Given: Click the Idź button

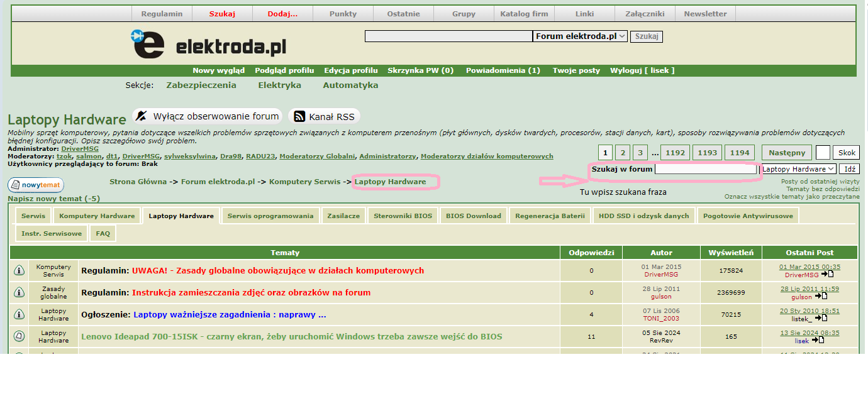Looking at the screenshot, I should pyautogui.click(x=850, y=169).
